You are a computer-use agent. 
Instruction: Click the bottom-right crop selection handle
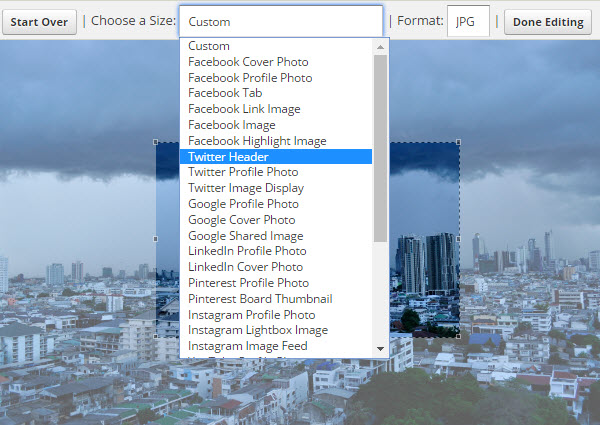(458, 336)
